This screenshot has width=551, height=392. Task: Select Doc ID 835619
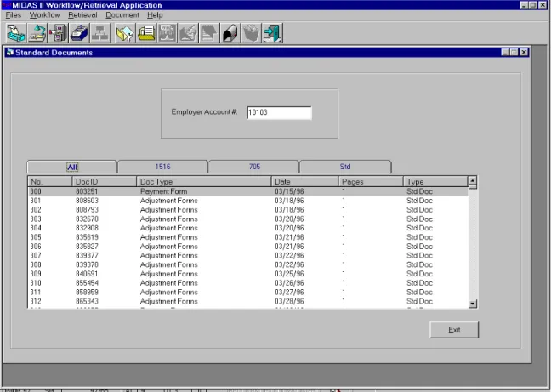point(87,237)
